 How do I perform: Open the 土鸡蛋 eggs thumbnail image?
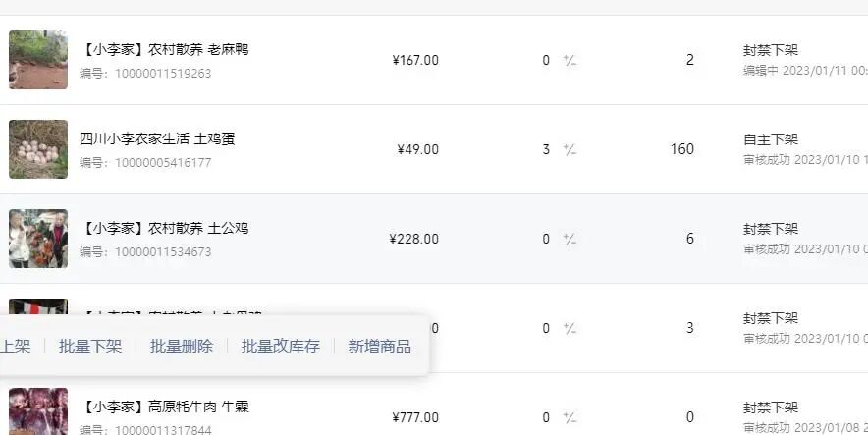pyautogui.click(x=38, y=149)
